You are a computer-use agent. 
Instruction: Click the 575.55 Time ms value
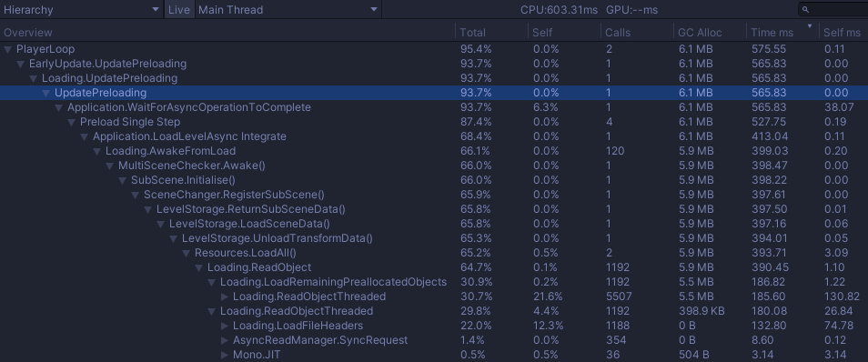(768, 49)
